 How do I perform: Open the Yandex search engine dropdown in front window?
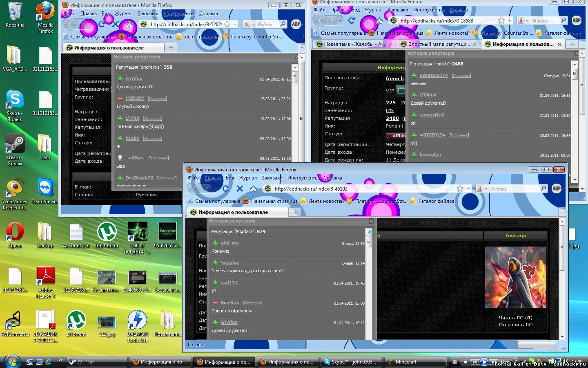pyautogui.click(x=482, y=188)
